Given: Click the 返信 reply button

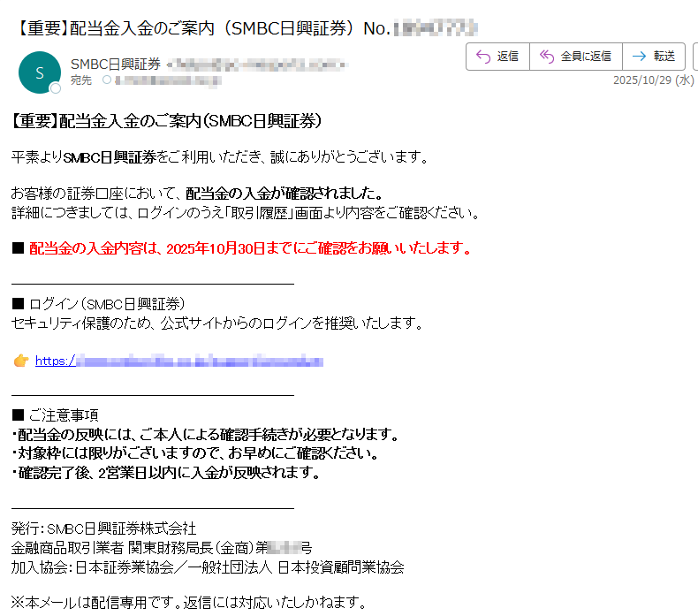Looking at the screenshot, I should (x=497, y=57).
